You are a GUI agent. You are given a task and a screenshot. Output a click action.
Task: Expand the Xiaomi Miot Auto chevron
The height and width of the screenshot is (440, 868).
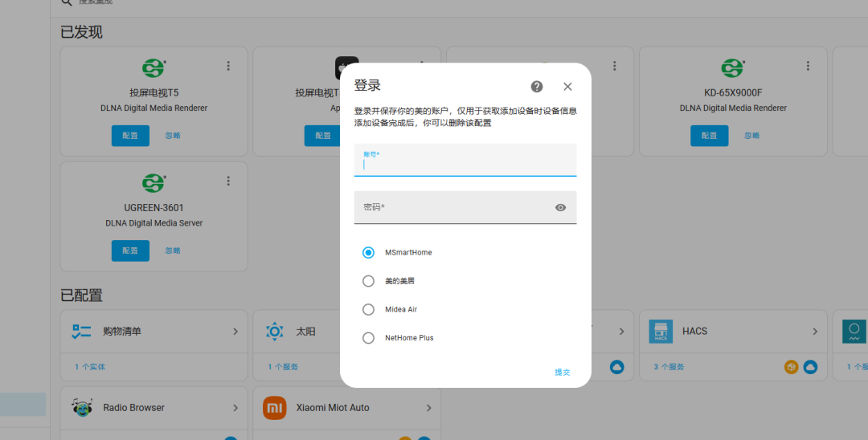point(428,408)
